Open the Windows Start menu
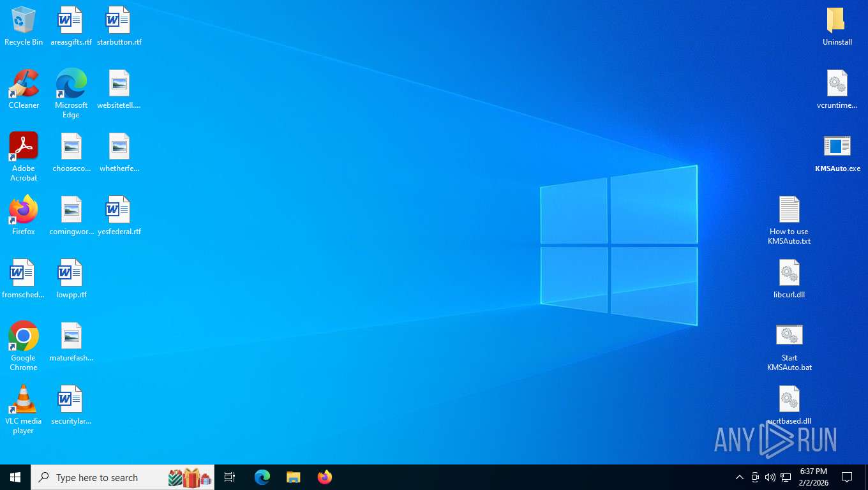Screen dimensions: 868x490 tap(15, 477)
